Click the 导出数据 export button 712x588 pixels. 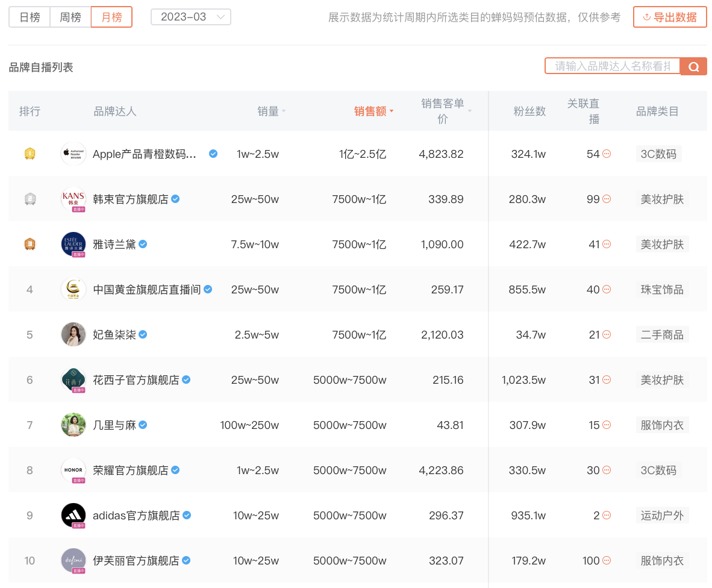tap(670, 17)
